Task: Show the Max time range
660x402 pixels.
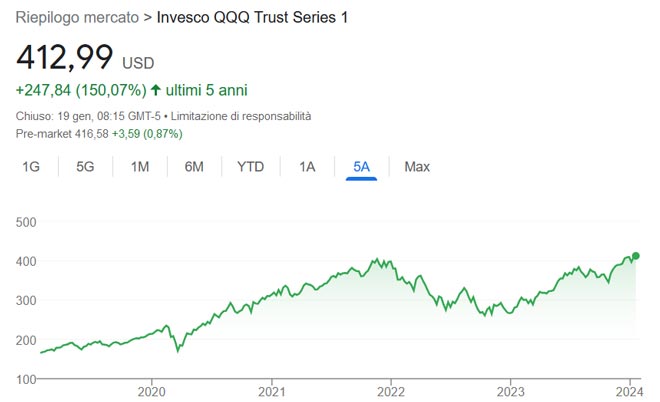Action: point(417,167)
